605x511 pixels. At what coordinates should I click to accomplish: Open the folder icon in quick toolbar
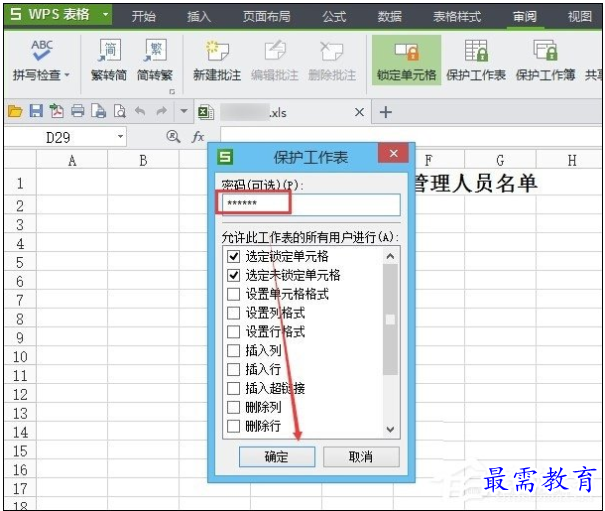15,112
